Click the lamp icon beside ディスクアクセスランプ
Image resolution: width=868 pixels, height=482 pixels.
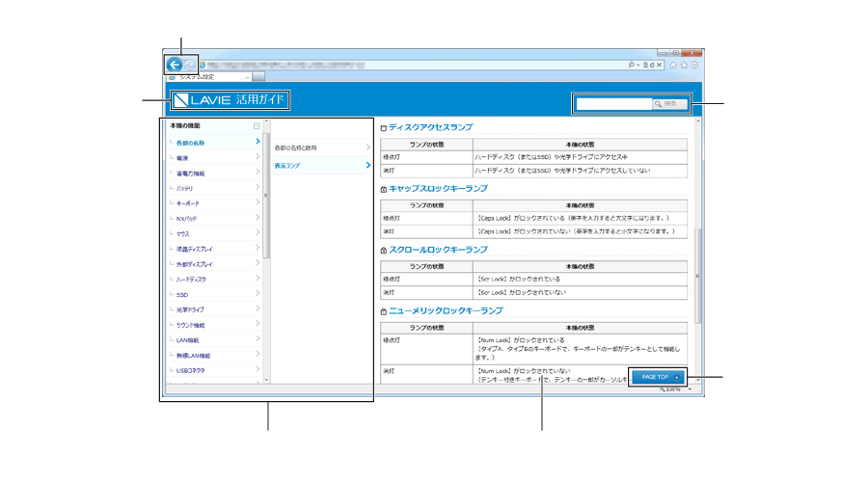384,128
